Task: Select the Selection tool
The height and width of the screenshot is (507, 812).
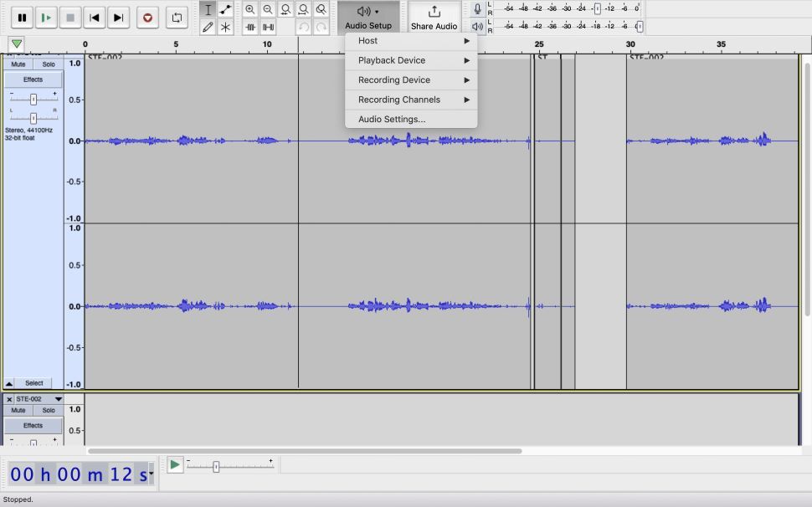Action: pos(208,9)
